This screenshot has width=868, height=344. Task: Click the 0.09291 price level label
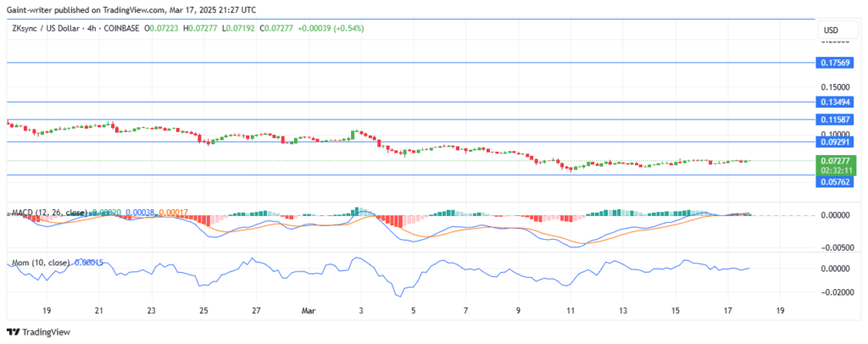pos(836,142)
